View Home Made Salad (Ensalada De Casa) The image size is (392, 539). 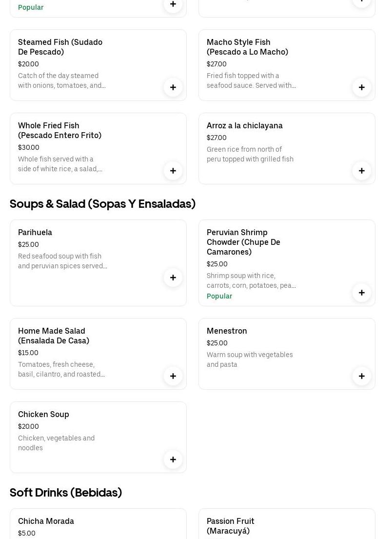tap(54, 336)
